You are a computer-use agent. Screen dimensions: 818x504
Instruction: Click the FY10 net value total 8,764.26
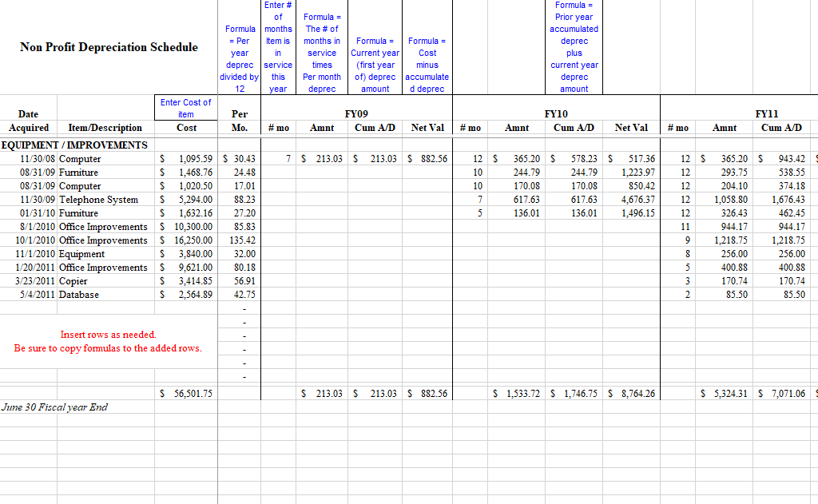tap(638, 394)
